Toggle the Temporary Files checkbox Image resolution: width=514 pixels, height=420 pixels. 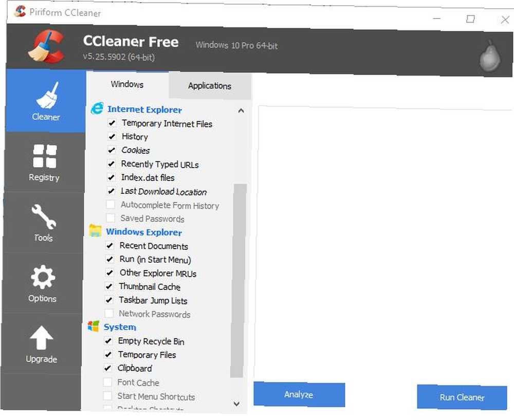(x=108, y=354)
